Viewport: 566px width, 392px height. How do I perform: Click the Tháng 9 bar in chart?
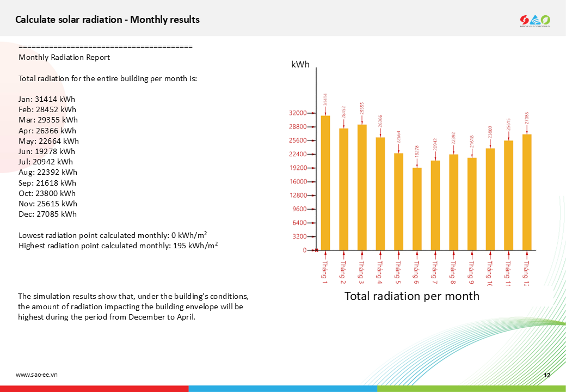click(x=472, y=204)
